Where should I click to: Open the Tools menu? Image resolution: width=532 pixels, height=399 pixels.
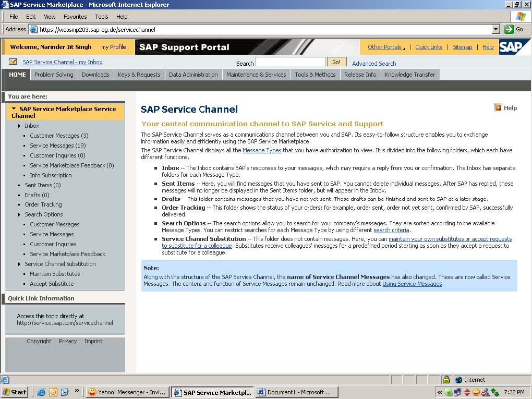click(x=102, y=17)
